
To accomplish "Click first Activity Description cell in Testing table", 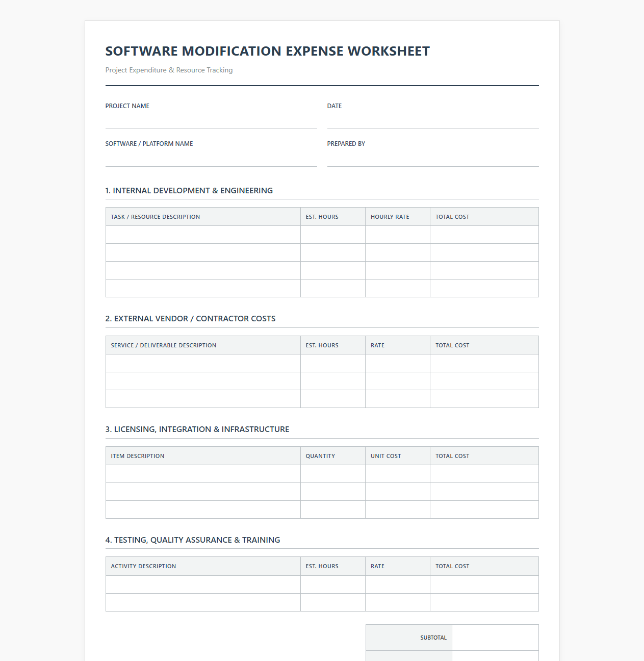I will (x=203, y=584).
